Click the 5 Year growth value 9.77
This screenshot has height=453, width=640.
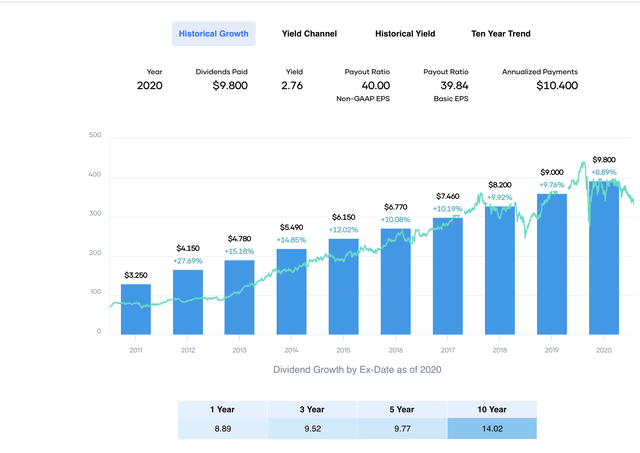402,429
